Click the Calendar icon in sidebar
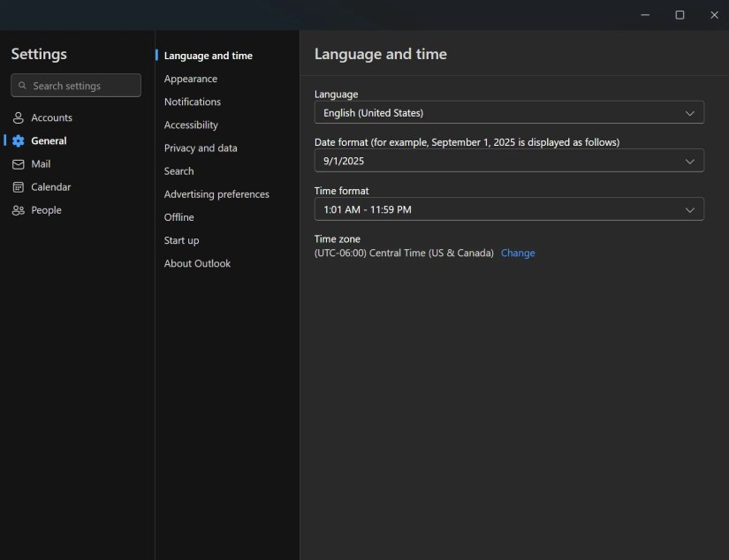This screenshot has width=729, height=560. 18,187
